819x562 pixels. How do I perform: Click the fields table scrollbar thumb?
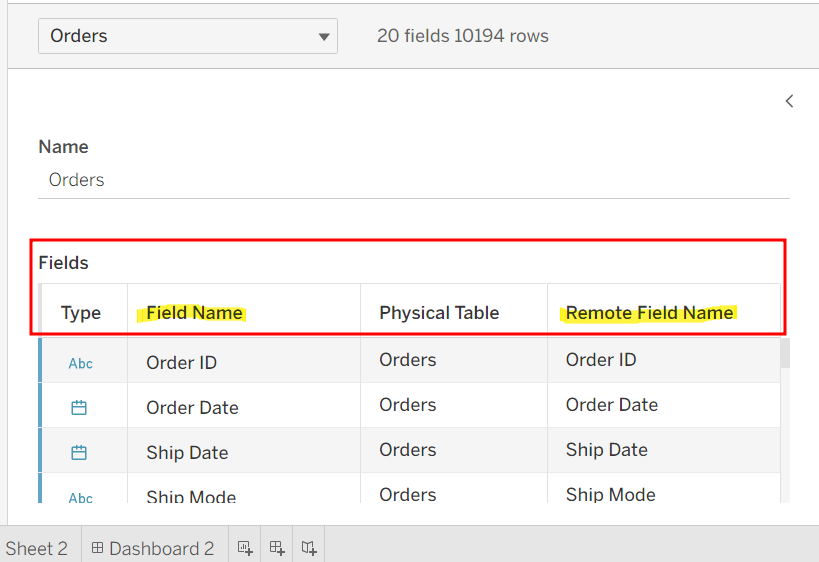click(x=785, y=353)
